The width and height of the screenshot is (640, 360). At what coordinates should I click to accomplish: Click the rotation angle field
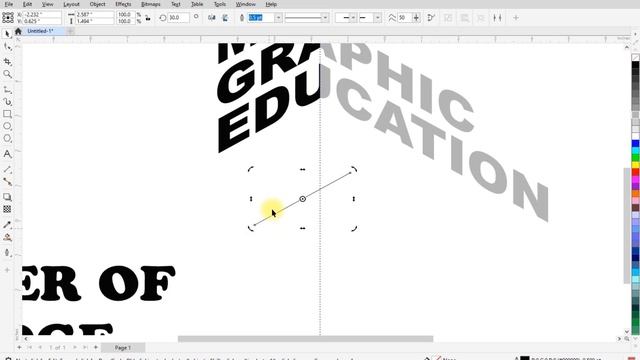(x=178, y=18)
